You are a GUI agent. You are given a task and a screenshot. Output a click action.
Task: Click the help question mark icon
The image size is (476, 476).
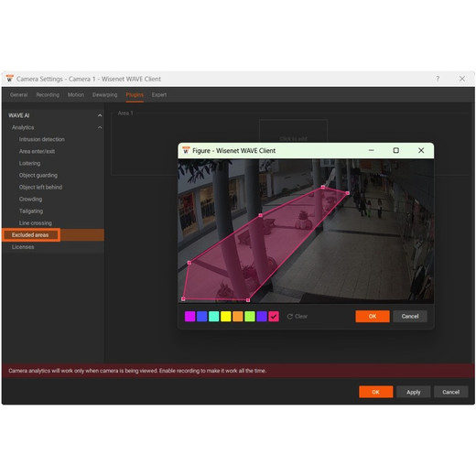click(438, 79)
